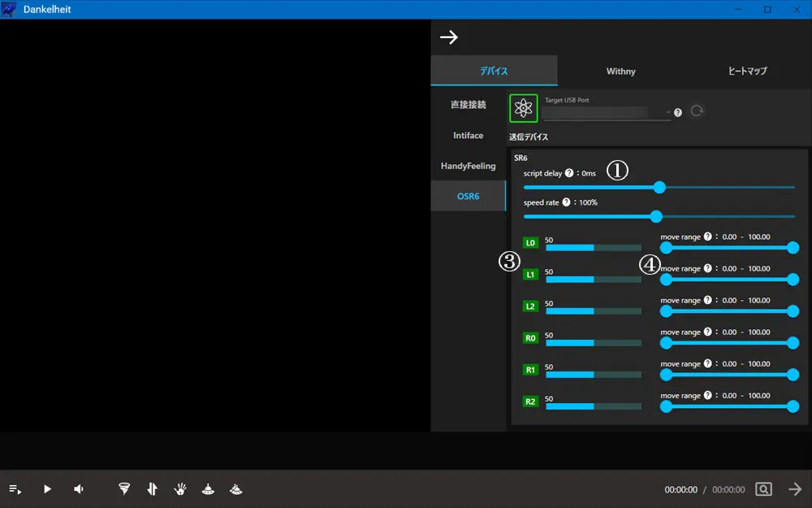The height and width of the screenshot is (508, 812).
Task: Click the up-down arrows flip icon
Action: (153, 488)
